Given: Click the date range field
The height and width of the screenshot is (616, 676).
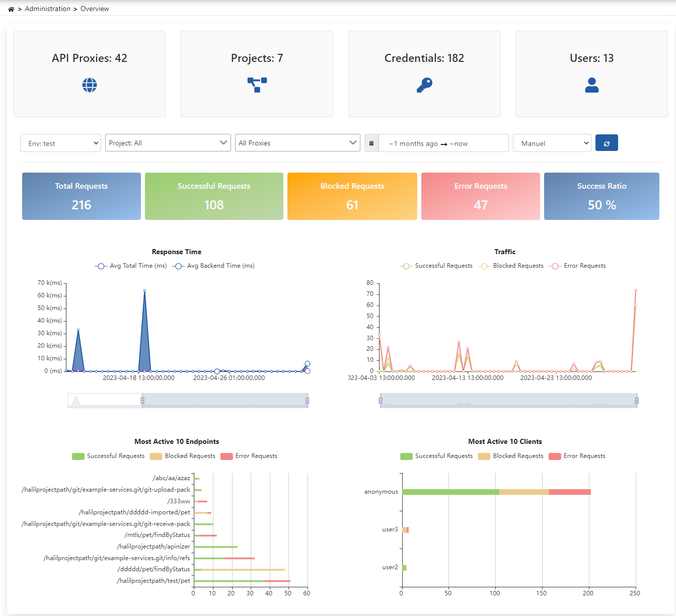Looking at the screenshot, I should (x=443, y=143).
